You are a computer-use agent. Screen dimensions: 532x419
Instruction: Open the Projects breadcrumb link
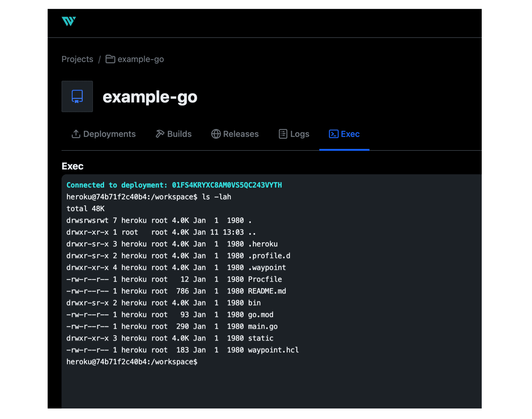77,59
